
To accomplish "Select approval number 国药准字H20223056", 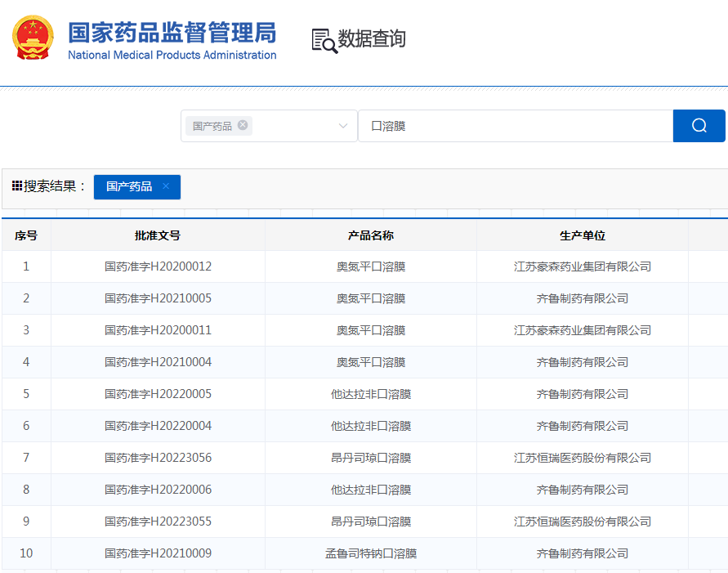I will pos(158,458).
